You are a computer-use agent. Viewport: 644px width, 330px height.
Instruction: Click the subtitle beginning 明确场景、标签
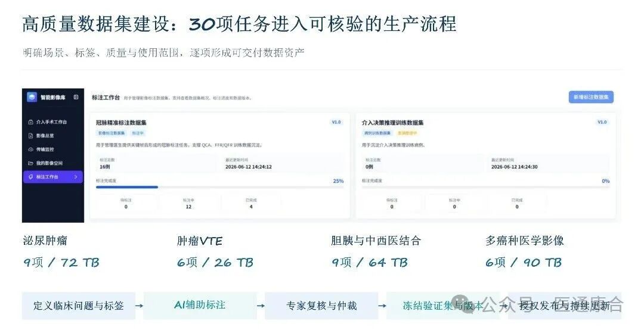(x=163, y=53)
